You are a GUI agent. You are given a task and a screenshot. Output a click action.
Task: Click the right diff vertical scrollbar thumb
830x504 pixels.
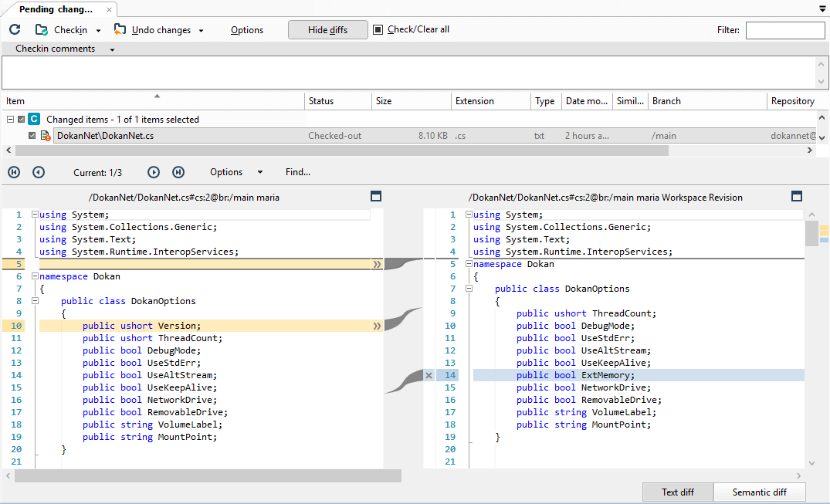click(811, 233)
